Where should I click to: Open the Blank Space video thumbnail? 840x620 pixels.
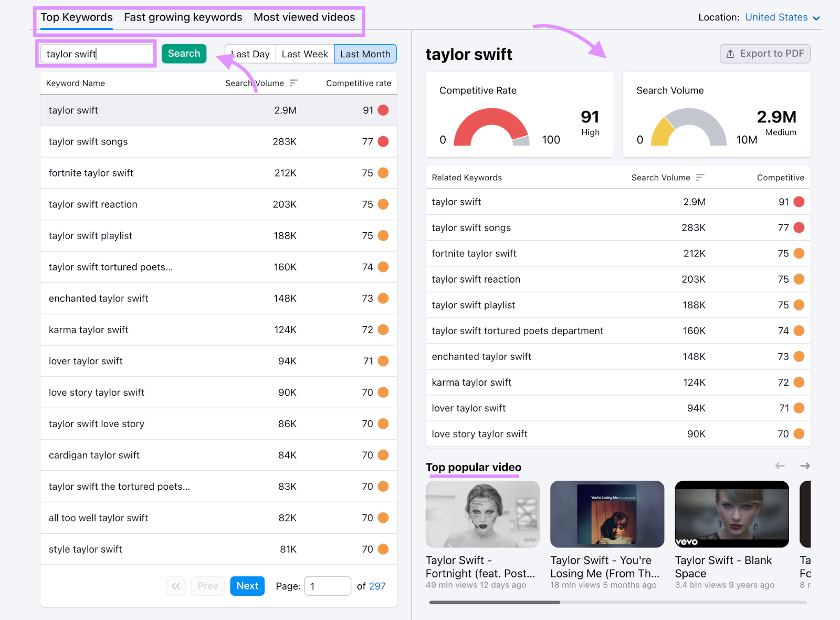(732, 514)
